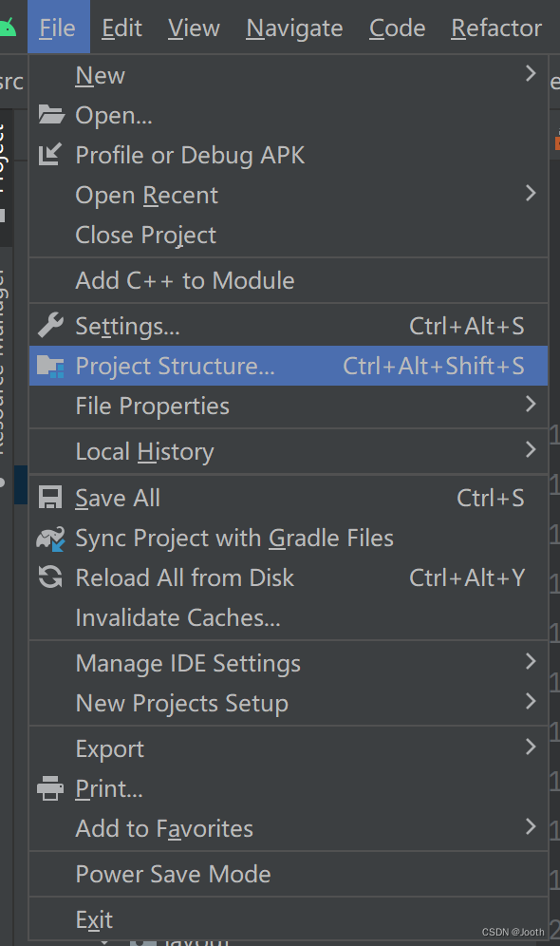Click the Open folder icon in File menu
This screenshot has width=560, height=946.
(x=49, y=115)
